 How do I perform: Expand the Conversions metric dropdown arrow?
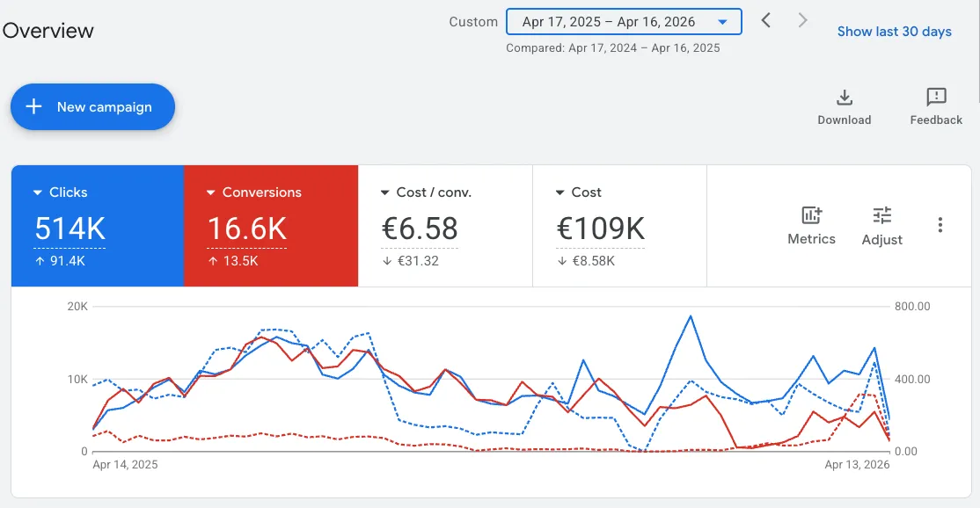[x=211, y=192]
